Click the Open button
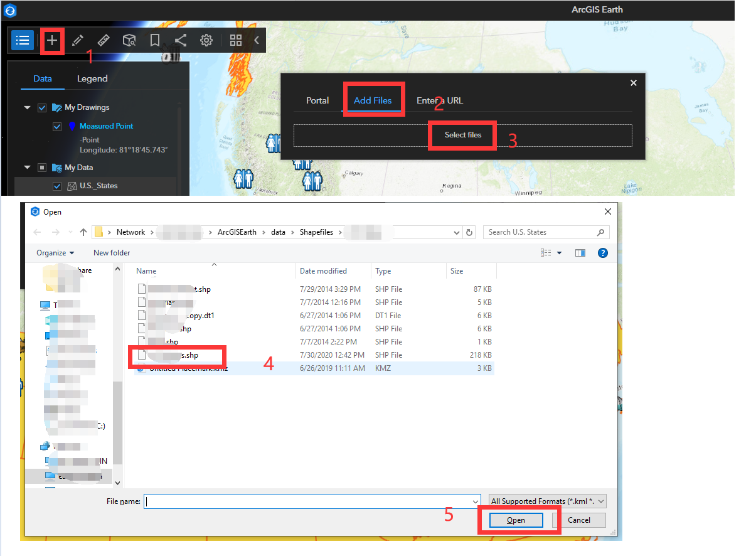The image size is (756, 556). pyautogui.click(x=516, y=520)
